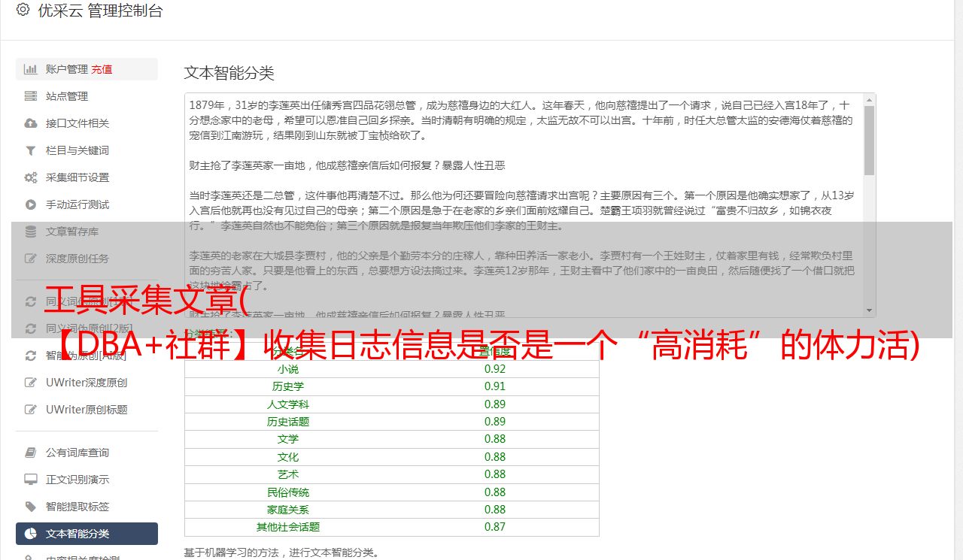The width and height of the screenshot is (963, 560).
Task: Click the 文本智能分类 page heading
Action: pos(229,73)
